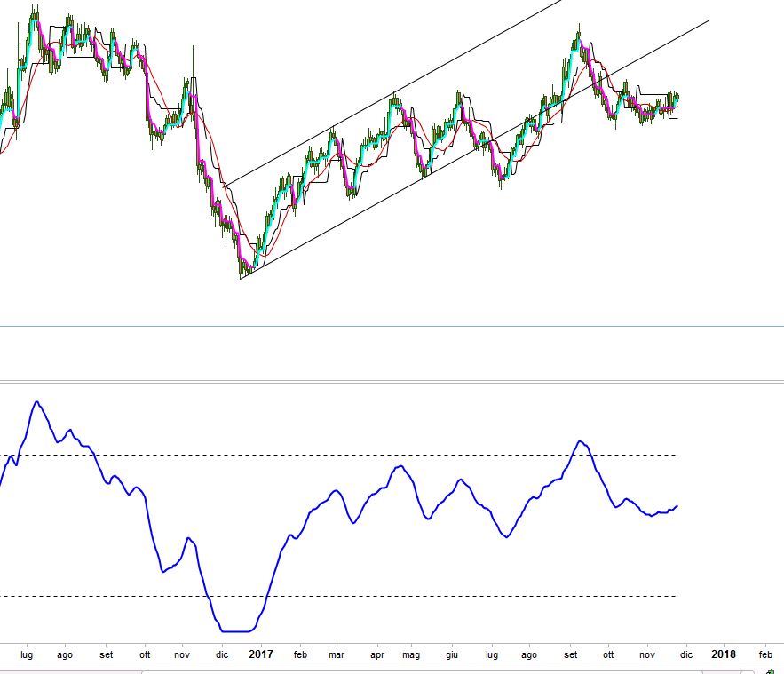Select the 'mar' month label on axis

tap(337, 654)
